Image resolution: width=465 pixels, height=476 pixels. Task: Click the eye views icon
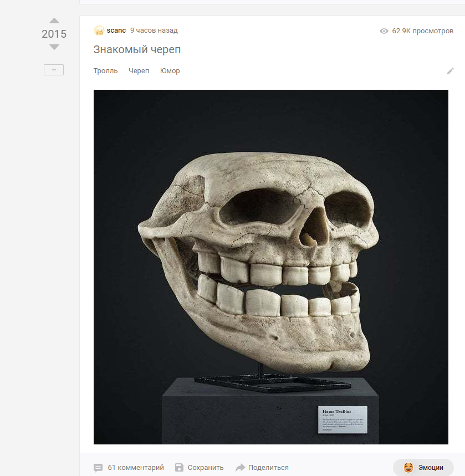coord(384,31)
